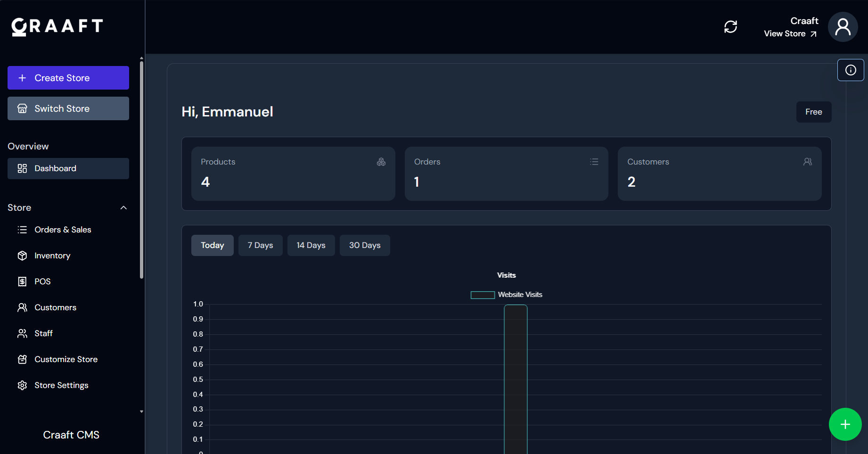Select the Inventory box icon in the sidebar
Image resolution: width=868 pixels, height=454 pixels.
22,256
